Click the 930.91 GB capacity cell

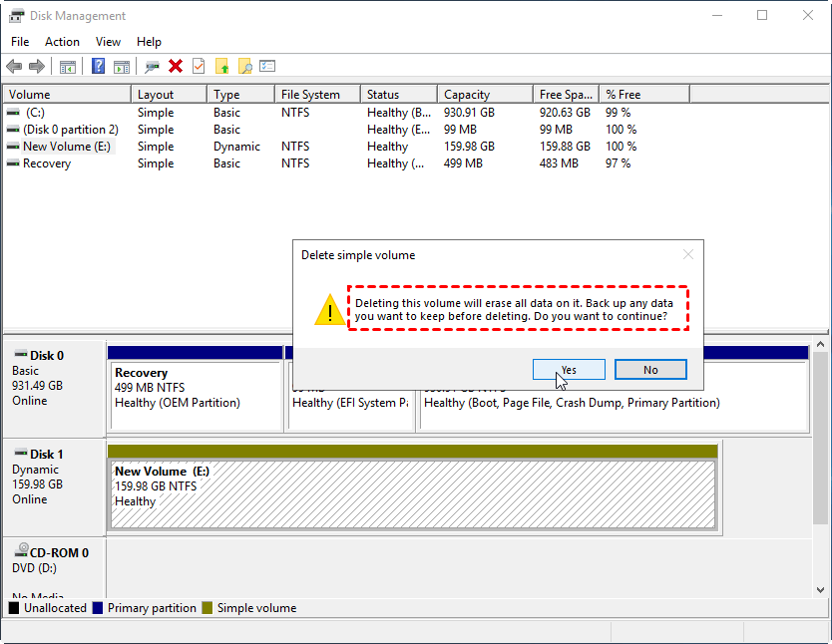(469, 113)
